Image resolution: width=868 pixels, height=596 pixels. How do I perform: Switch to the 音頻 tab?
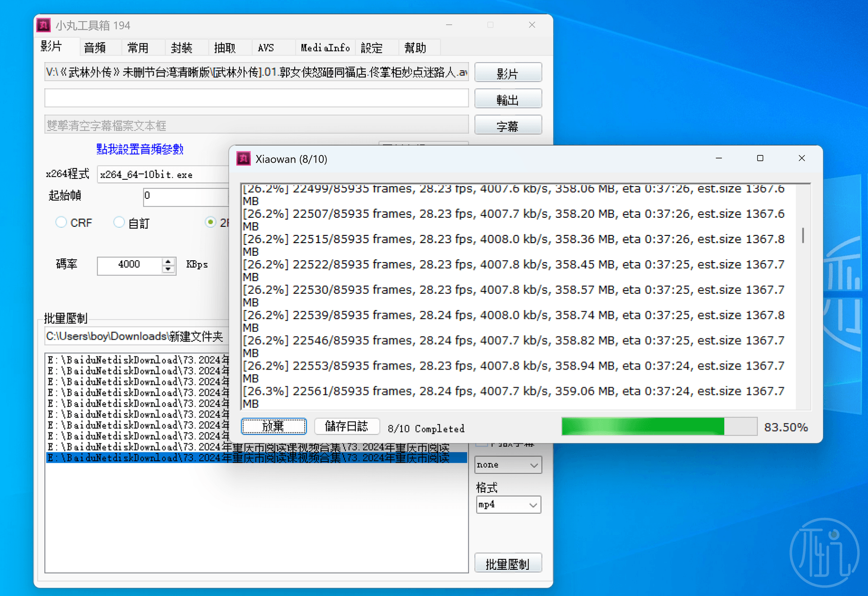click(95, 47)
